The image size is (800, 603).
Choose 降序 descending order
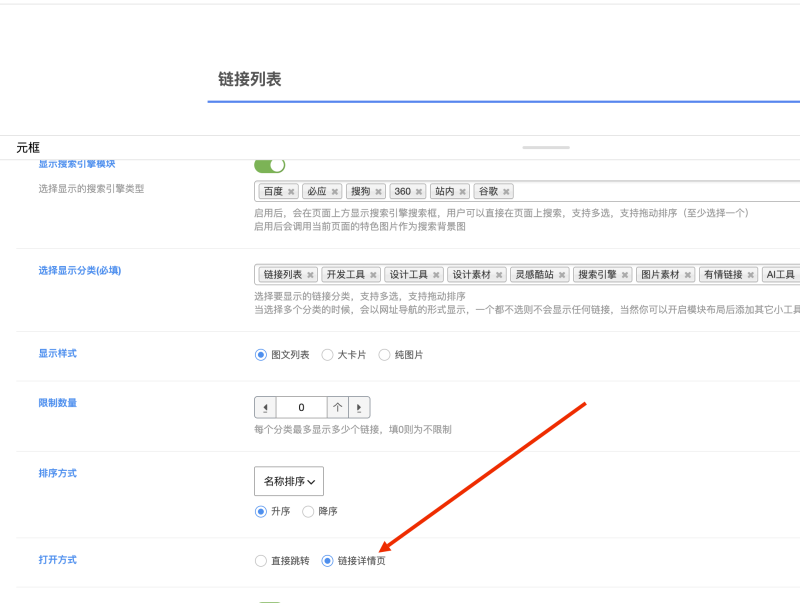coord(308,511)
